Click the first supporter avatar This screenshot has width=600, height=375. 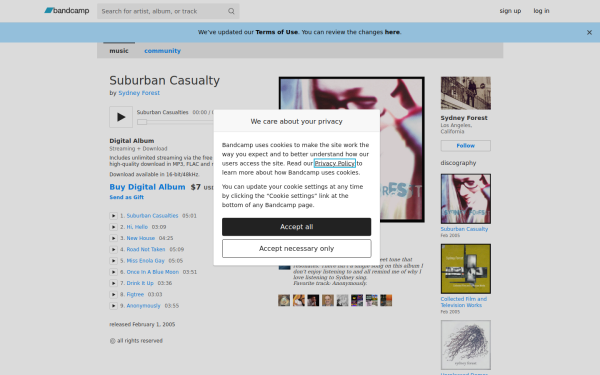[x=284, y=300]
